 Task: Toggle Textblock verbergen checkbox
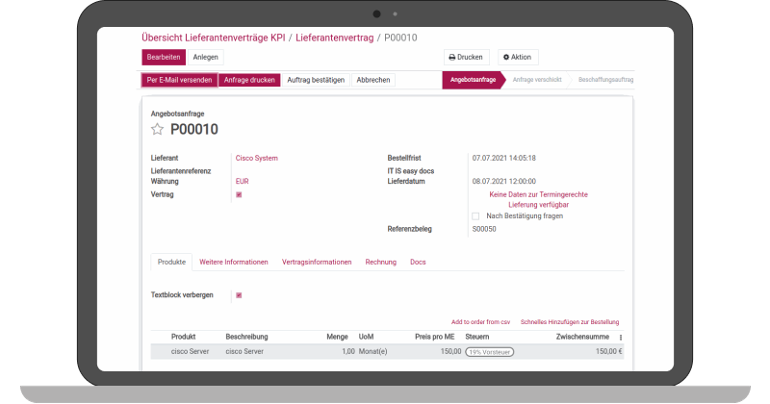pyautogui.click(x=239, y=295)
